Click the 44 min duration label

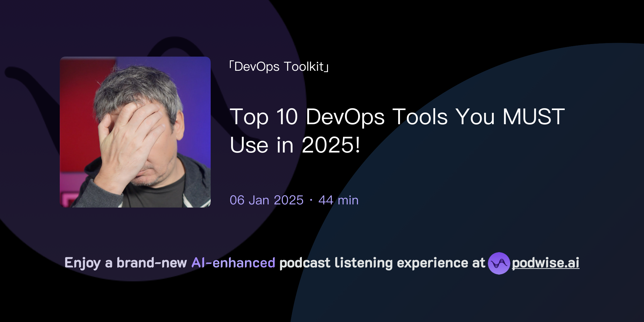pyautogui.click(x=338, y=200)
